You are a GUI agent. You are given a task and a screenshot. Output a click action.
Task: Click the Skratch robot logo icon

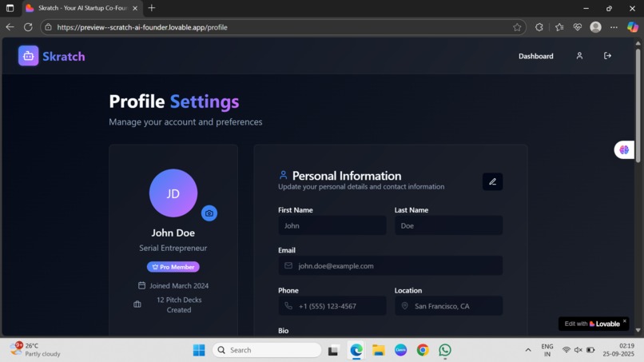(28, 56)
